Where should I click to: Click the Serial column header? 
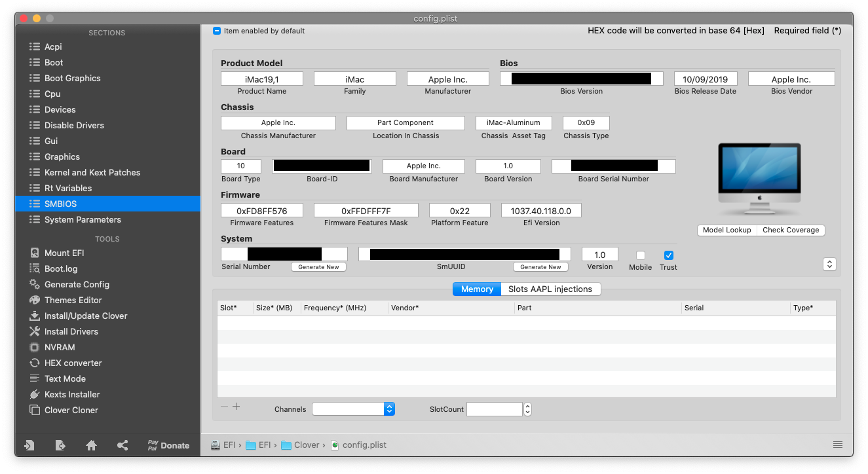tap(735, 308)
